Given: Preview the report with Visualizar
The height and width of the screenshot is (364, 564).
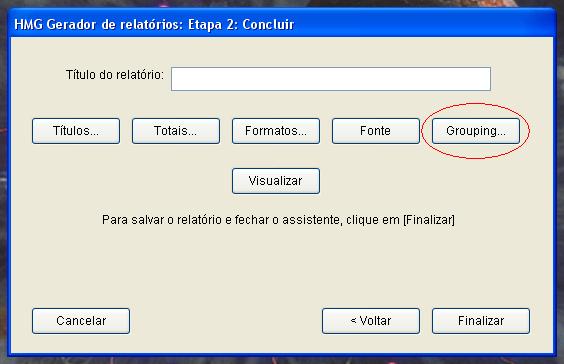Looking at the screenshot, I should tap(276, 181).
